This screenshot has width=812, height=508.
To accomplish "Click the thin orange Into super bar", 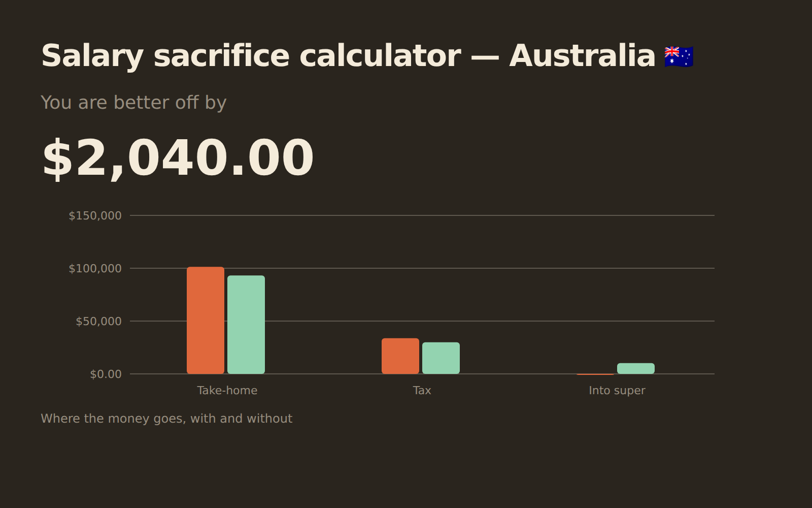I will coord(595,374).
